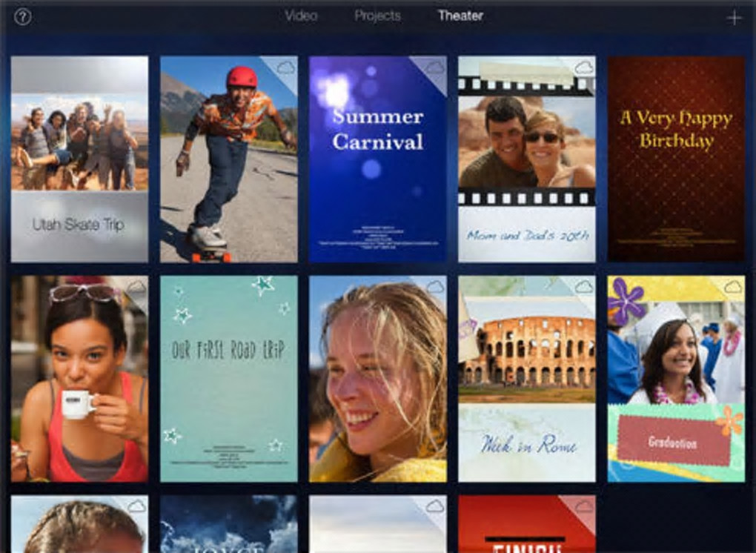Open the Week in Rome movie
Screen dimensions: 756x553
pos(527,379)
